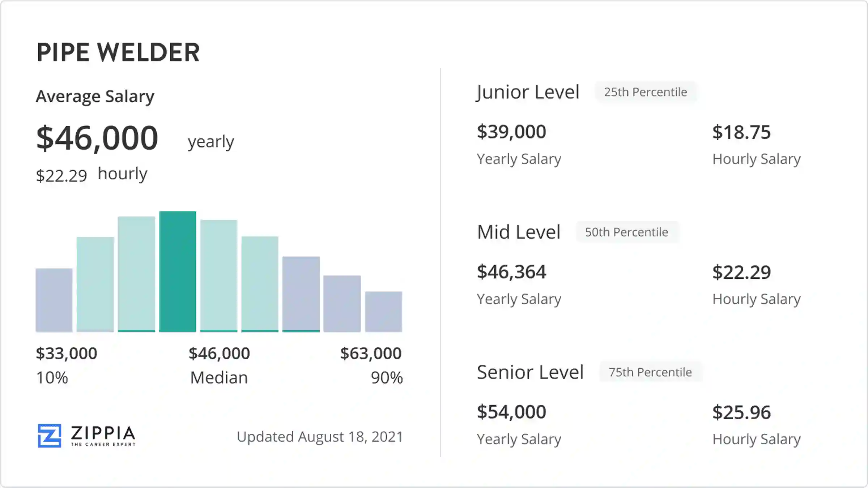Select the Senior Level heading
Screen dimensions: 868x488
pyautogui.click(x=530, y=372)
